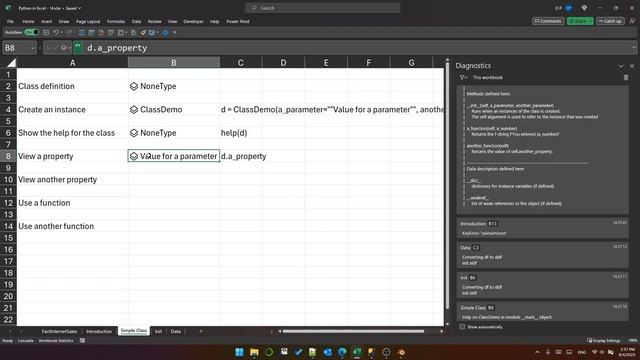640x360 pixels.
Task: Open the Insert ribbon tab
Action: (x=47, y=21)
